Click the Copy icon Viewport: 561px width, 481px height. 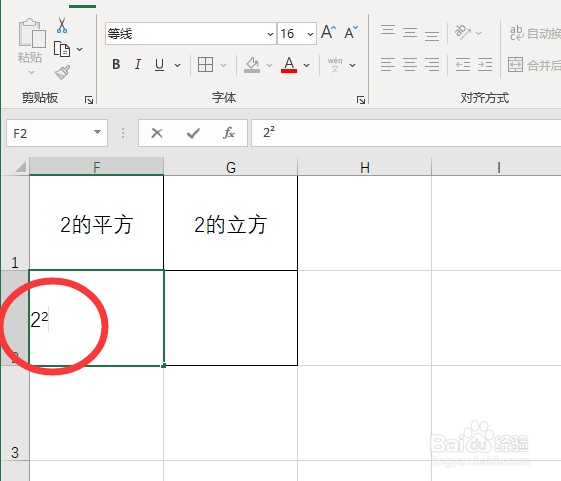click(x=62, y=49)
